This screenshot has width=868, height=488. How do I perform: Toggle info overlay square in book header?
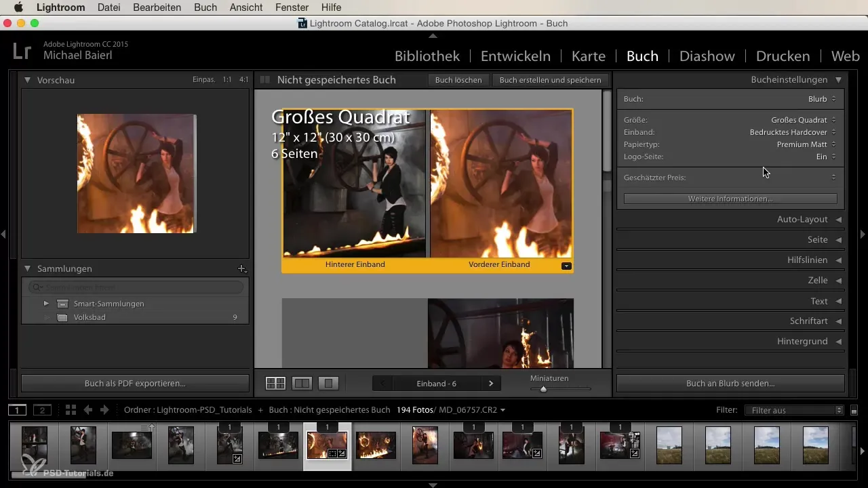[x=265, y=80]
